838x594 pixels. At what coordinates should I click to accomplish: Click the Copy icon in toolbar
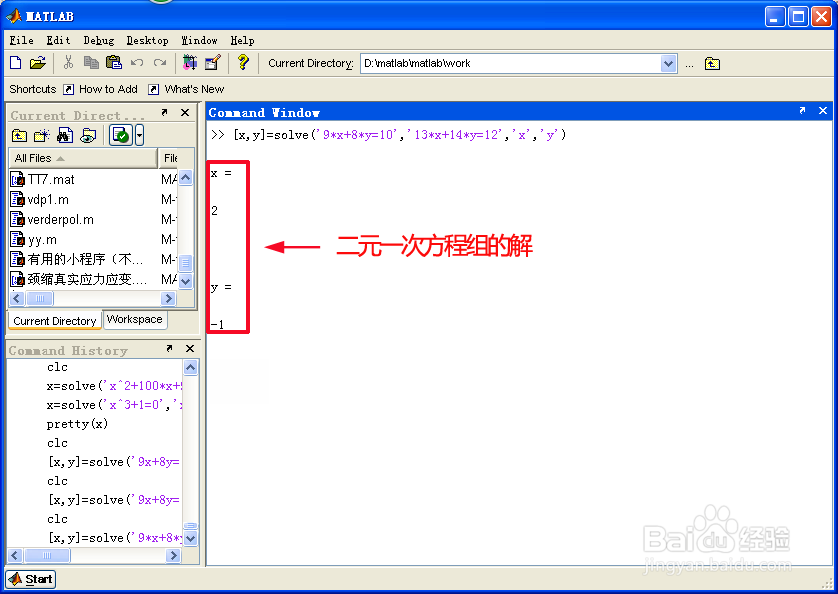[x=91, y=63]
